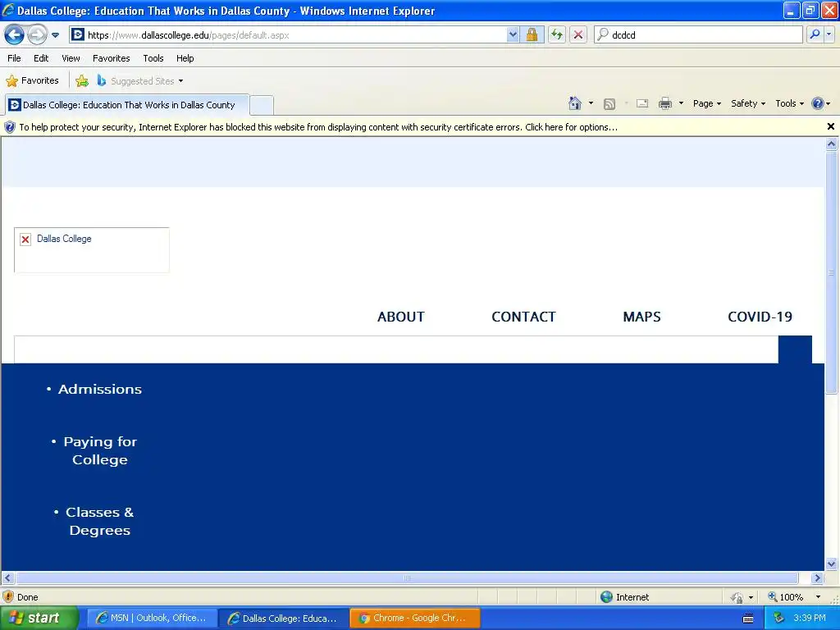The image size is (840, 630).
Task: Click the security lock icon
Action: click(532, 34)
